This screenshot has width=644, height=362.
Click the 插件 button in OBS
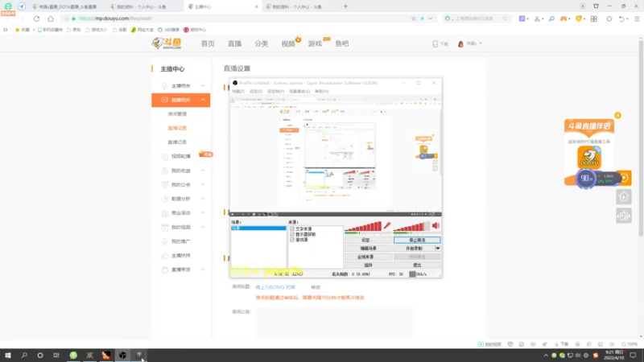click(368, 265)
